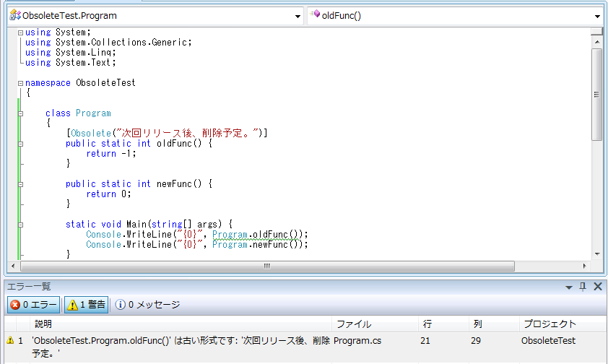The width and height of the screenshot is (608, 364).
Task: Click the warning icon in row 1
Action: click(x=10, y=340)
